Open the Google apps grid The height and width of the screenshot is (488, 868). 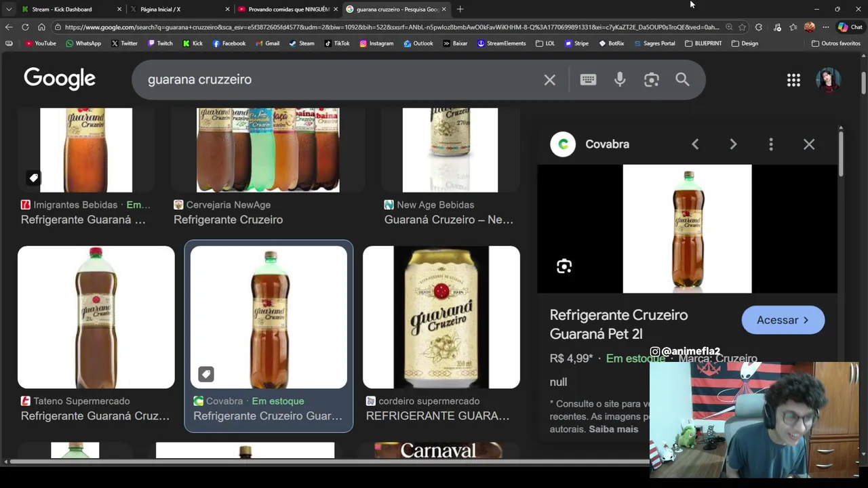(793, 80)
